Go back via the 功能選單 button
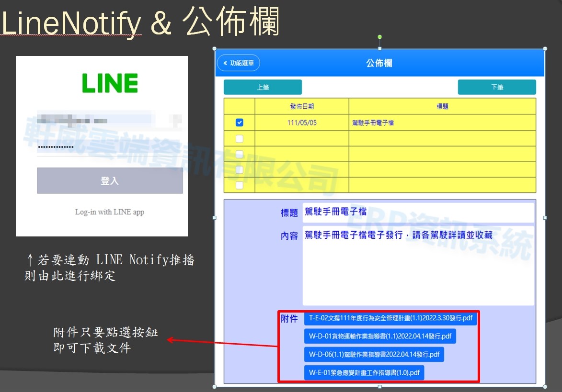This screenshot has height=392, width=562. point(238,63)
